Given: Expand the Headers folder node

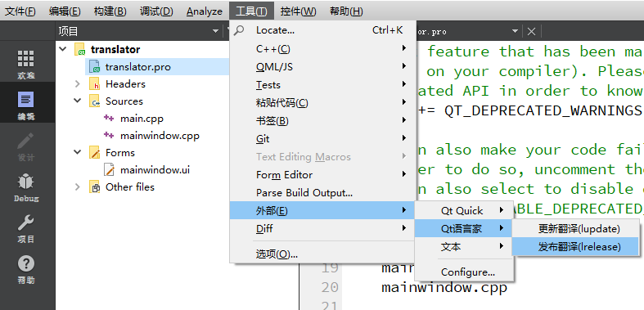Looking at the screenshot, I should point(77,83).
